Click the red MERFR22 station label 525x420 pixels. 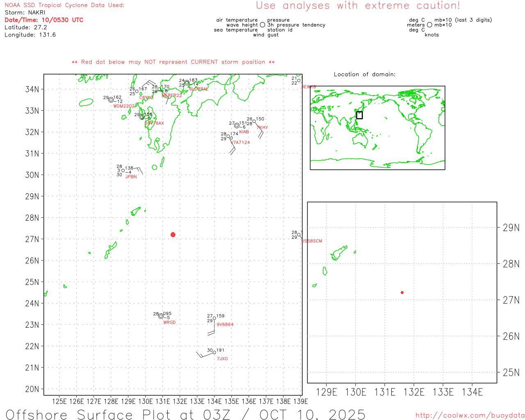(172, 96)
